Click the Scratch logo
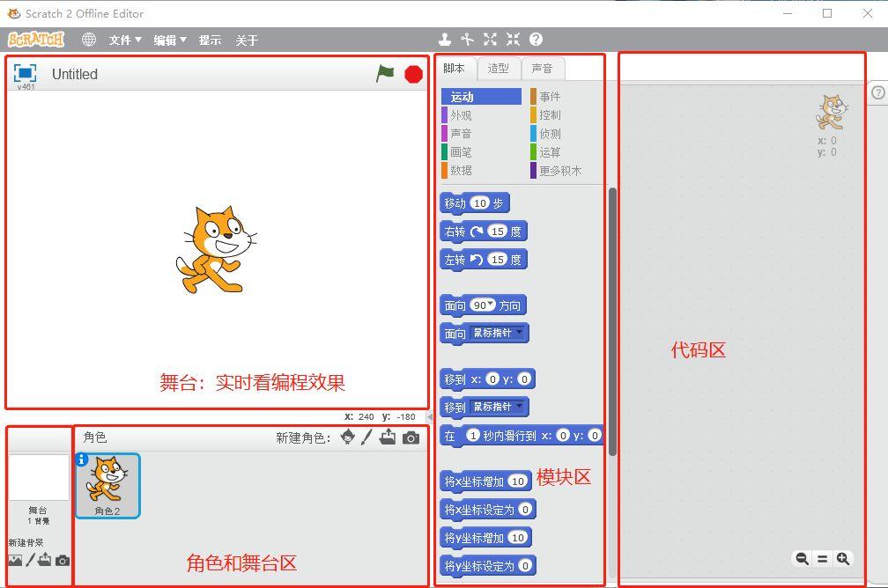 (x=35, y=39)
